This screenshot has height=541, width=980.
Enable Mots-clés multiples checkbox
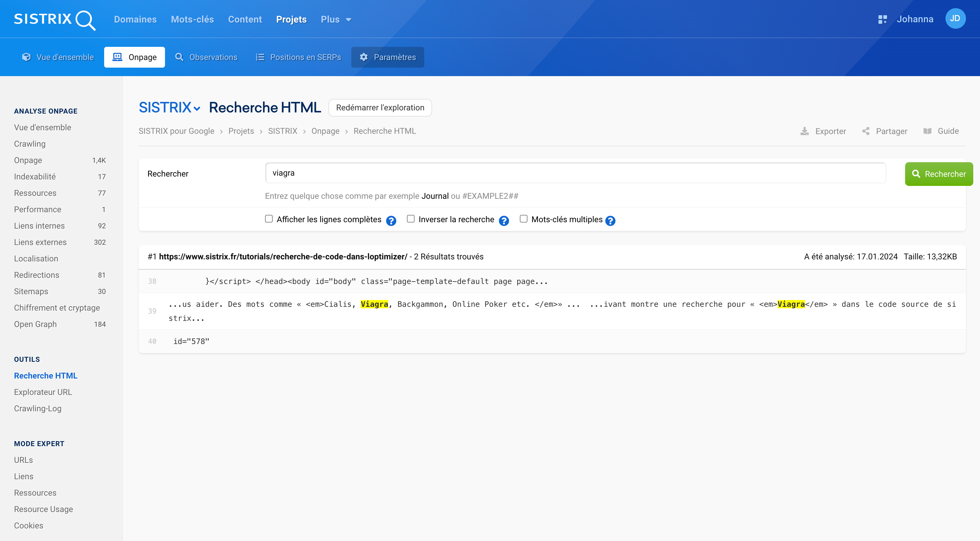pos(523,218)
